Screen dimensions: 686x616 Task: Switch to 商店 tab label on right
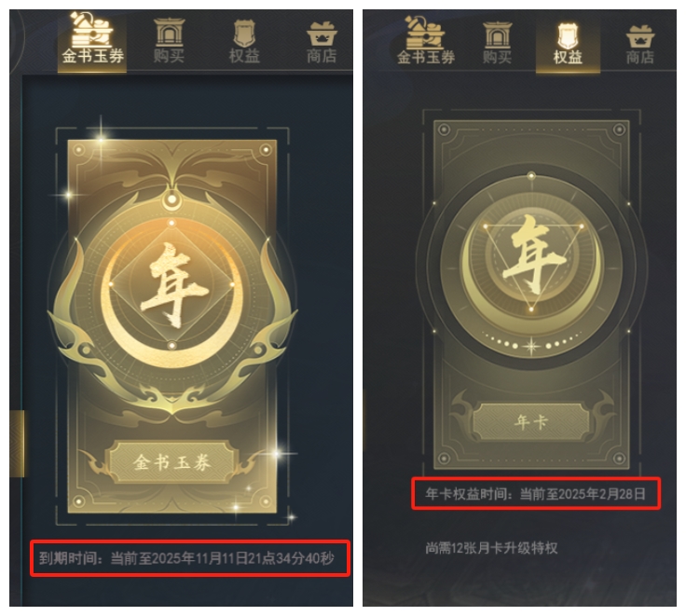coord(640,57)
